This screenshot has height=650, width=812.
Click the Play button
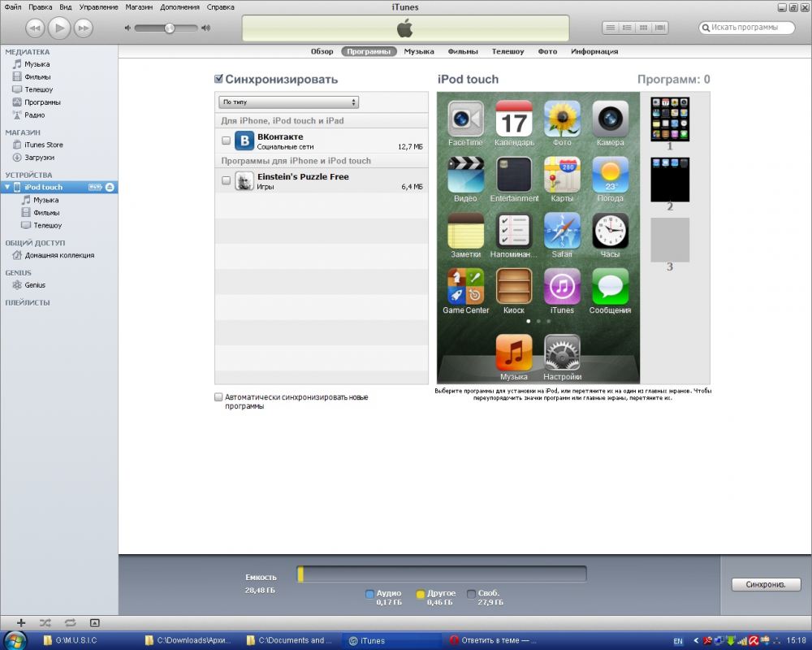click(x=59, y=28)
